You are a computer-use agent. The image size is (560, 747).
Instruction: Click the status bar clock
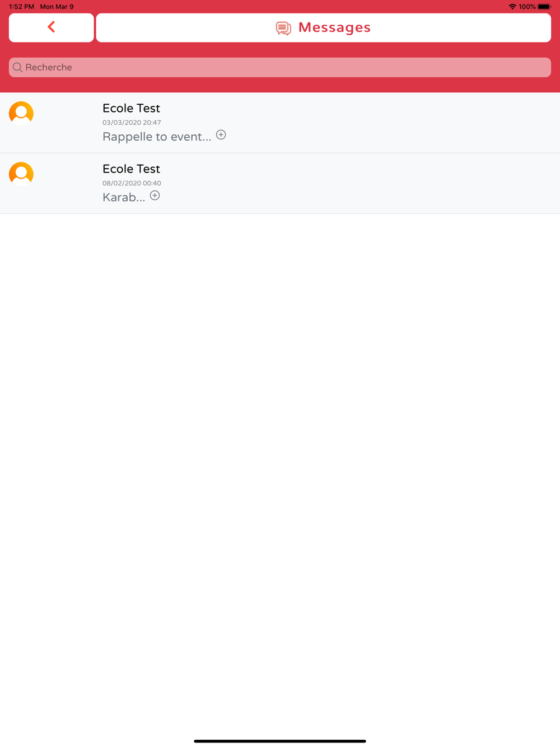(x=21, y=7)
